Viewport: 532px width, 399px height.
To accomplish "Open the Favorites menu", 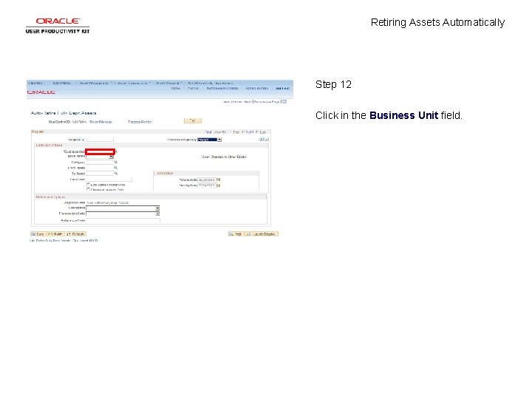I will (36, 83).
